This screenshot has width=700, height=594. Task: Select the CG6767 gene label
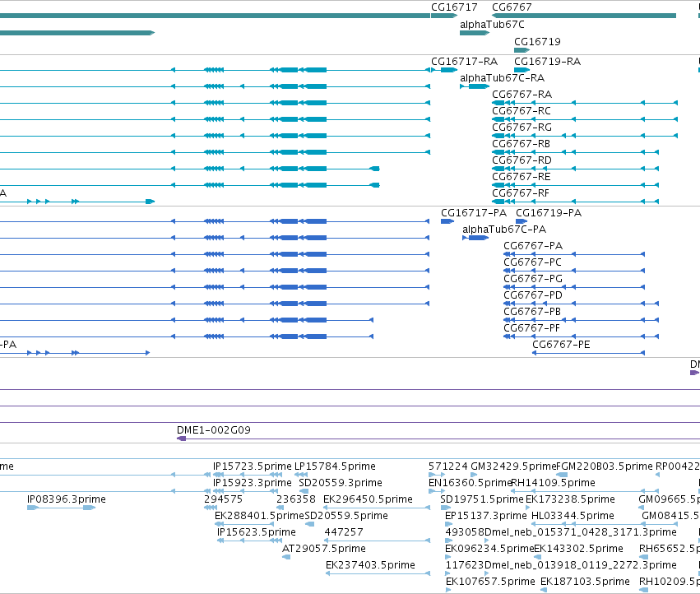point(512,7)
